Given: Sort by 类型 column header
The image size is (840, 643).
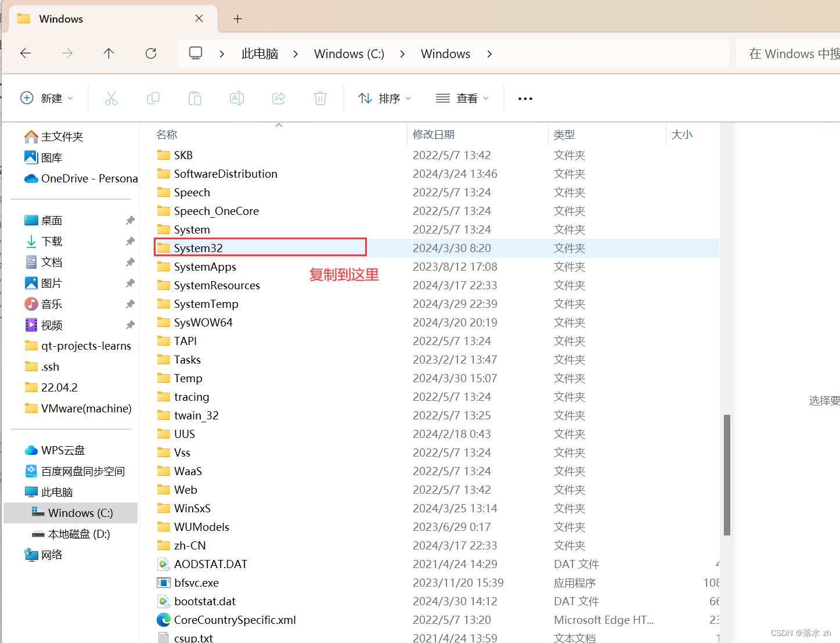Looking at the screenshot, I should tap(564, 134).
